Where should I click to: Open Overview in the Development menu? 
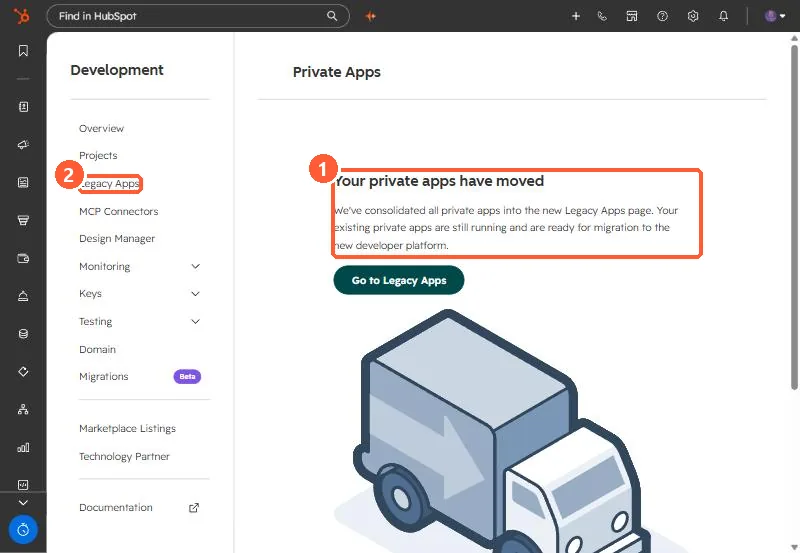(x=101, y=129)
